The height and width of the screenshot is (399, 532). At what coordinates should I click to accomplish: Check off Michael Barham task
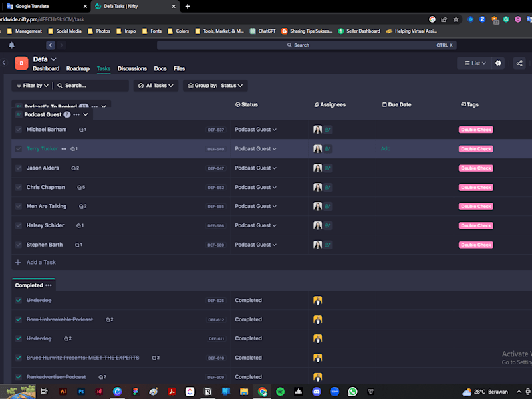pos(19,130)
